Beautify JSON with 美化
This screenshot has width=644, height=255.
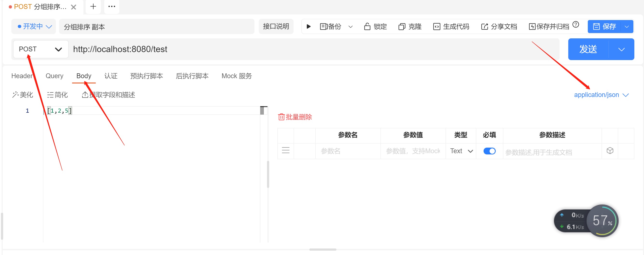(22, 95)
